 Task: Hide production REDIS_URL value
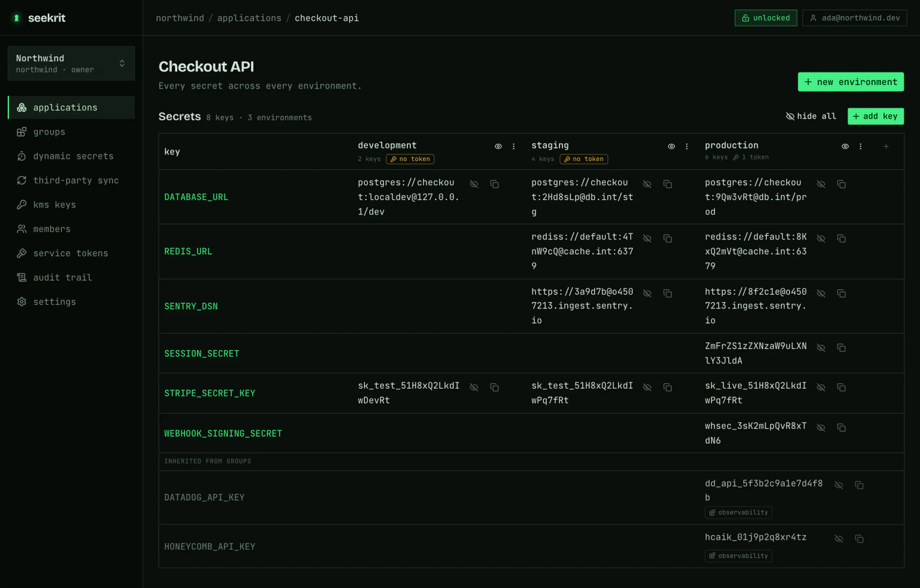[821, 238]
